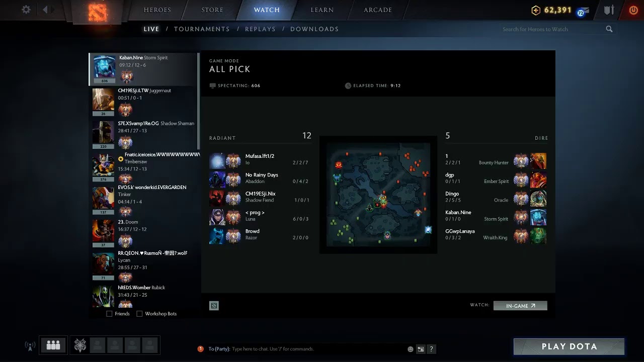This screenshot has height=362, width=644.
Task: Click the magnifier search icon
Action: click(x=609, y=29)
